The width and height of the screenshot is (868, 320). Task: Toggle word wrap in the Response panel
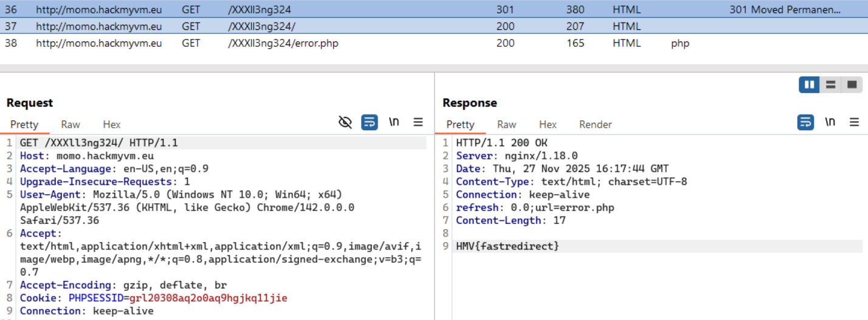(x=805, y=122)
